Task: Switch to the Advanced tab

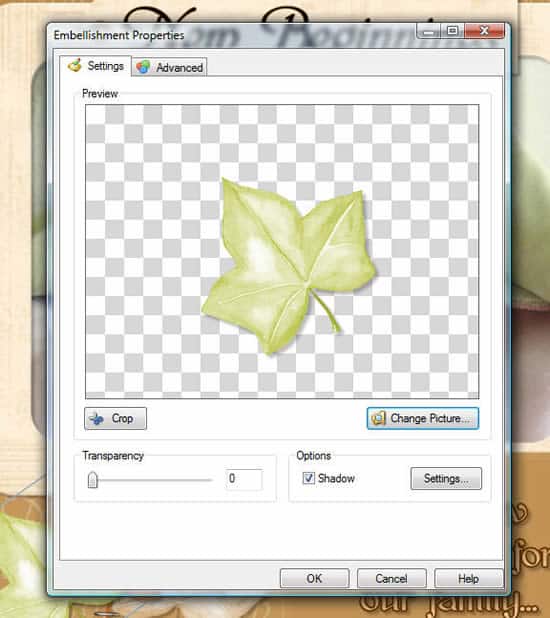Action: pos(169,67)
